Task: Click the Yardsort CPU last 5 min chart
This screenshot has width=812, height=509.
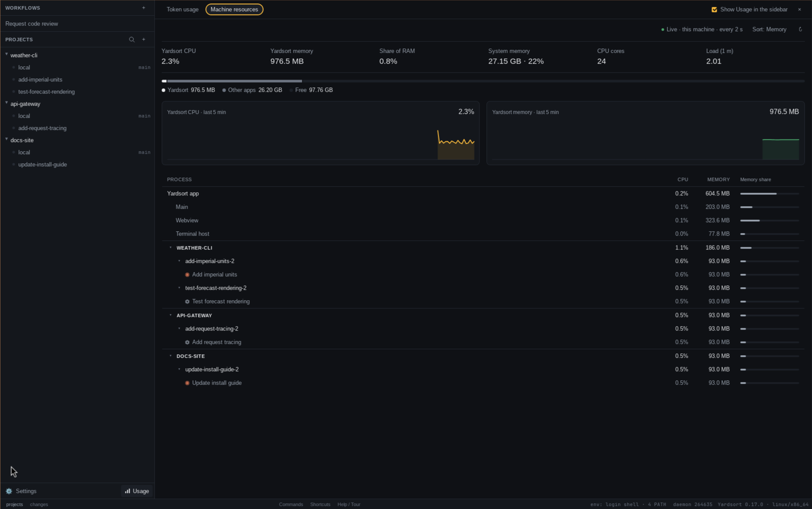Action: click(x=320, y=133)
